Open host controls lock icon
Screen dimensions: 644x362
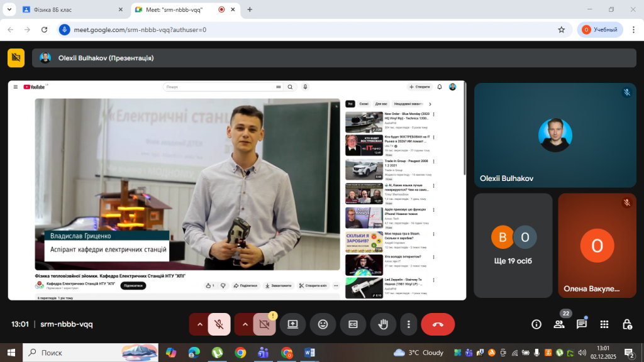(x=627, y=324)
